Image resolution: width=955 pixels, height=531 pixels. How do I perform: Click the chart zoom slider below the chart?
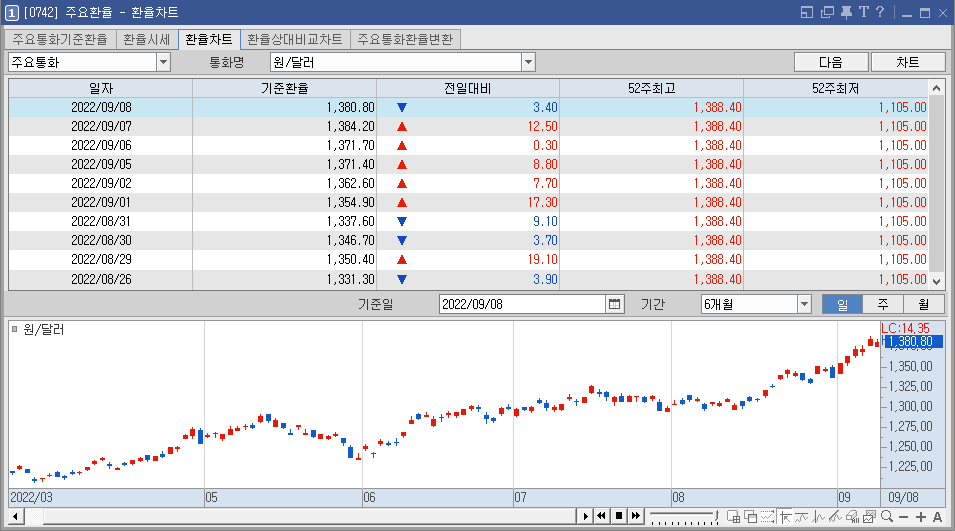click(684, 516)
